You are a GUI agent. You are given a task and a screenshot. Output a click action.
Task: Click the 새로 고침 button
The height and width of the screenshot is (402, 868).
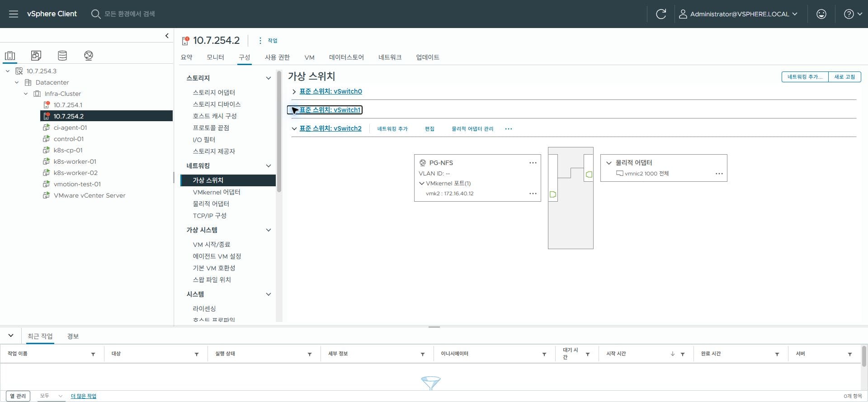[844, 77]
